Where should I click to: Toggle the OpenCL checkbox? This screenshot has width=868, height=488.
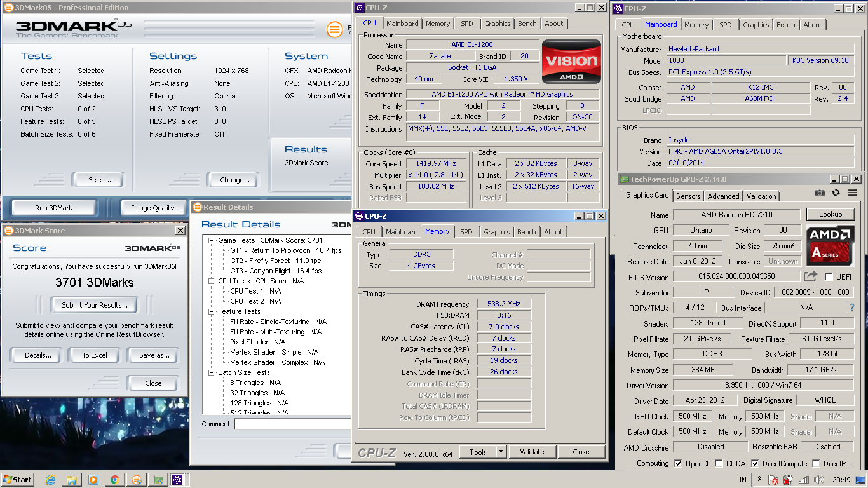[679, 464]
